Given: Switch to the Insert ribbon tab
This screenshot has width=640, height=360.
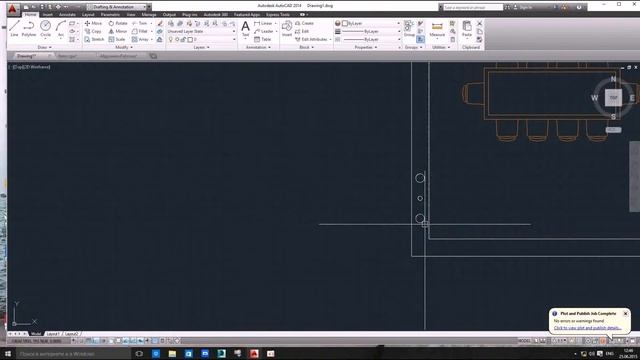Looking at the screenshot, I should pyautogui.click(x=47, y=15).
